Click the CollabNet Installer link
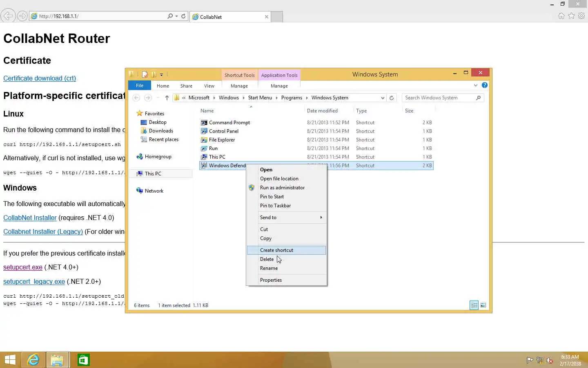 coord(30,218)
